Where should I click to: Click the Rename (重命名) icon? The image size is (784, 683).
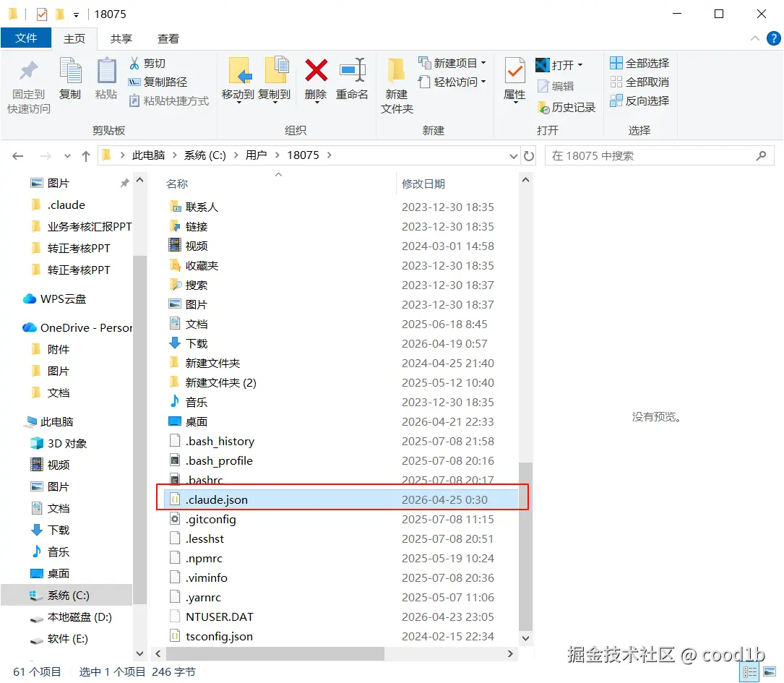[x=352, y=71]
